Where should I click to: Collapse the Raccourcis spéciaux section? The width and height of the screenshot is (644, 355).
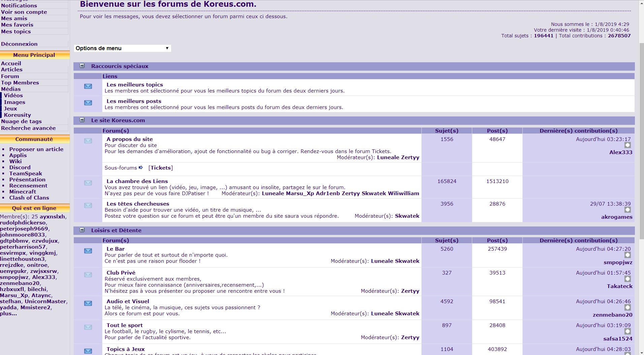coord(82,66)
